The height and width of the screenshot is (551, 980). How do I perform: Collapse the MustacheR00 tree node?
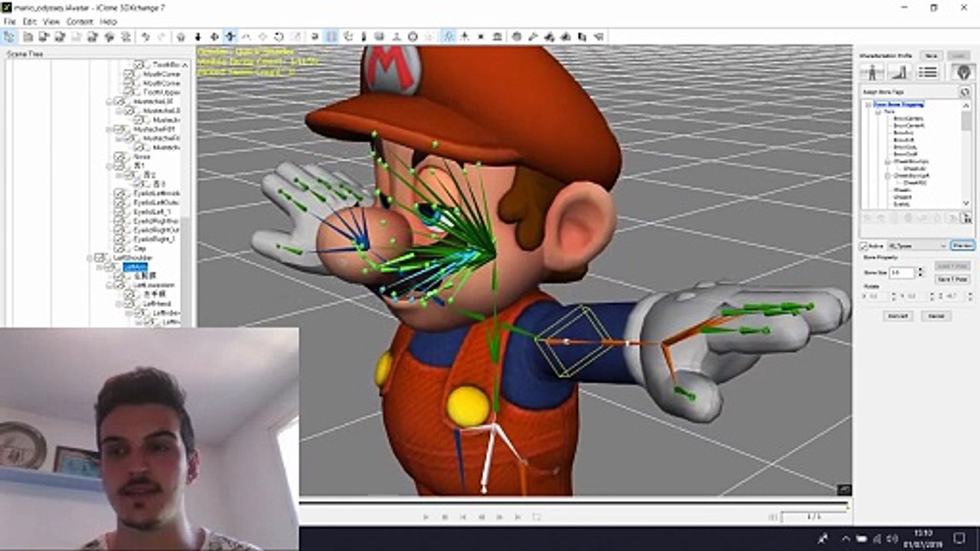pos(109,129)
